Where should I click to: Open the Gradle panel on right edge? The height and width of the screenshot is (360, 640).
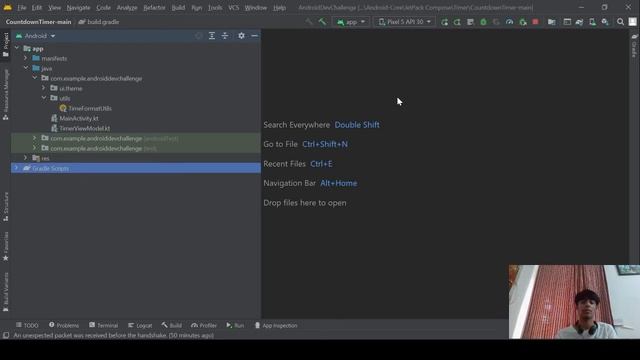634,46
